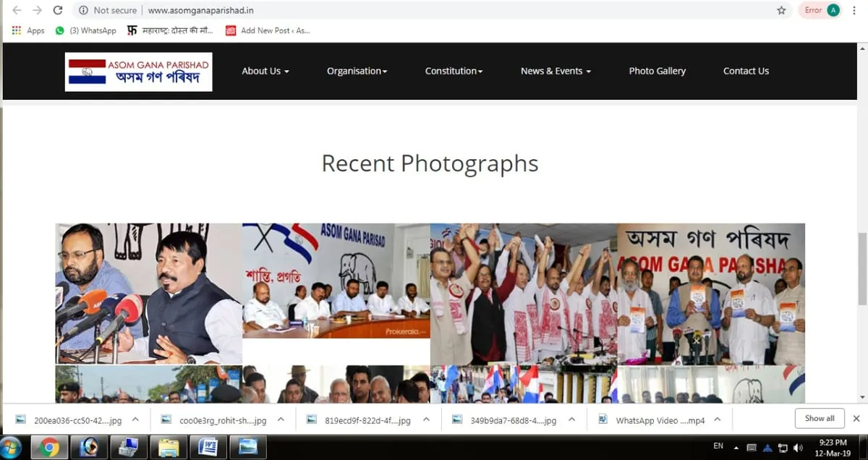Expand the News & Events dropdown menu
868x460 pixels.
click(x=556, y=71)
